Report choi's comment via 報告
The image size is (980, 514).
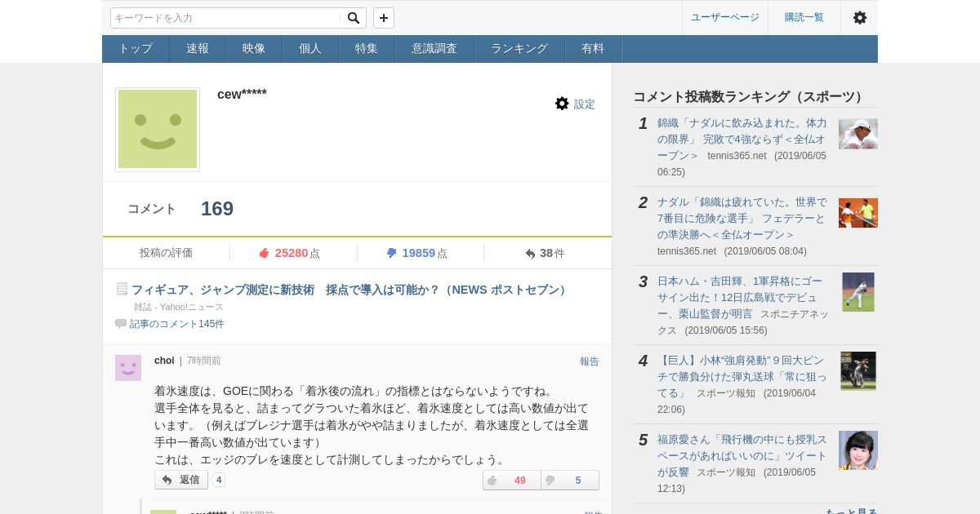[x=590, y=361]
